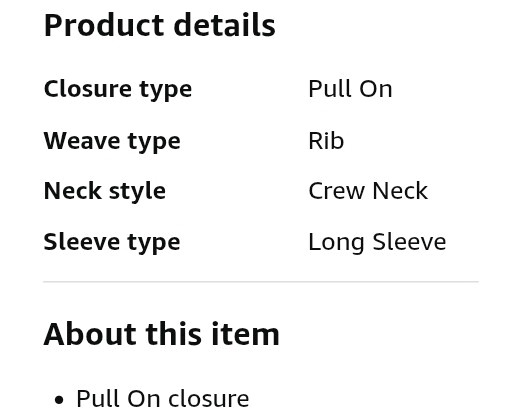Viewport: 505px width, 417px height.
Task: Click the word 'closure' in the bullet point
Action: [209, 398]
